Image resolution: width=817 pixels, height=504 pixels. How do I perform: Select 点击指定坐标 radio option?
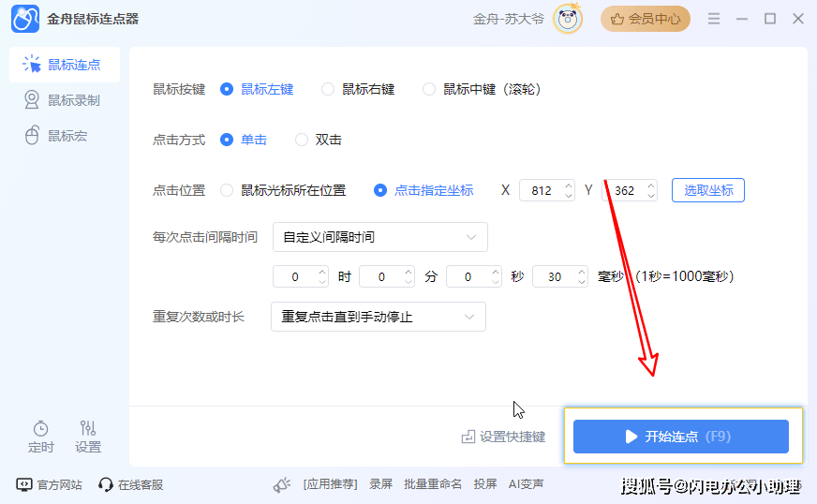point(379,190)
